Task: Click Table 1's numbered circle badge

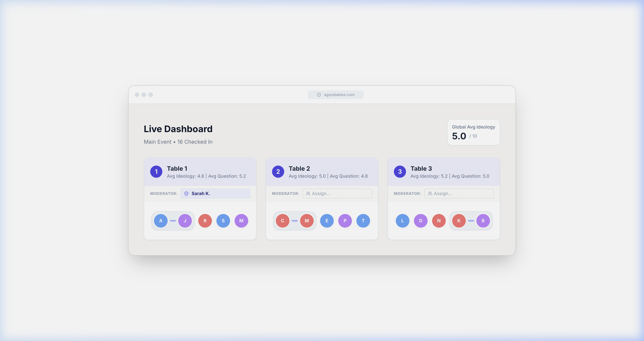Action: pos(156,172)
